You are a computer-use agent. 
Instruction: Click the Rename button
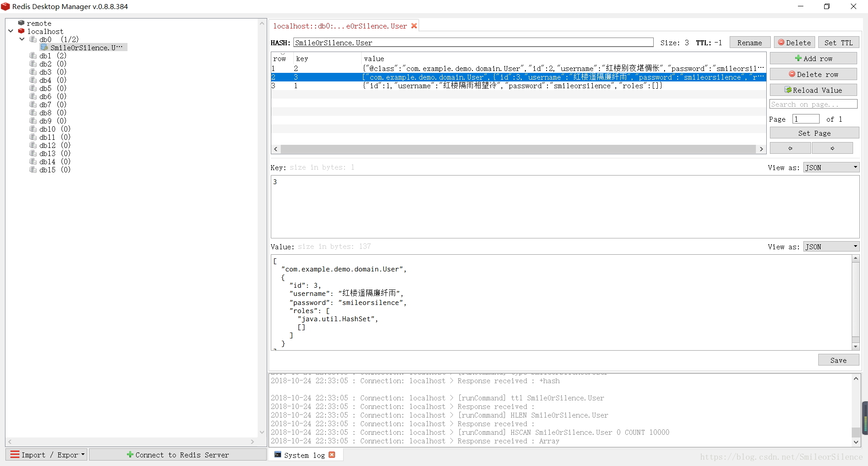click(x=750, y=43)
